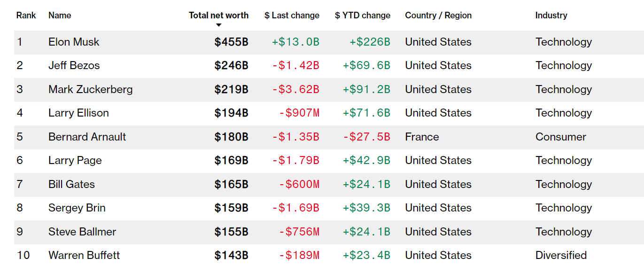Sort table by Rank header
Viewport: 644px width, 266px height.
pos(26,15)
